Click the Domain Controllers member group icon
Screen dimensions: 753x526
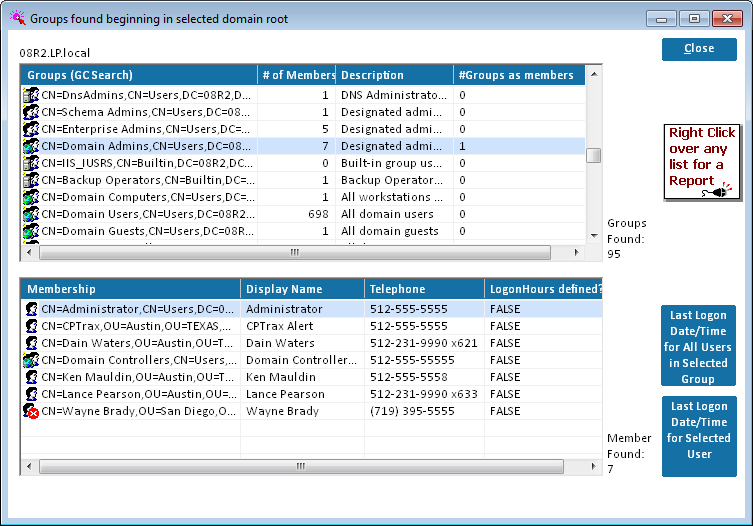point(31,361)
